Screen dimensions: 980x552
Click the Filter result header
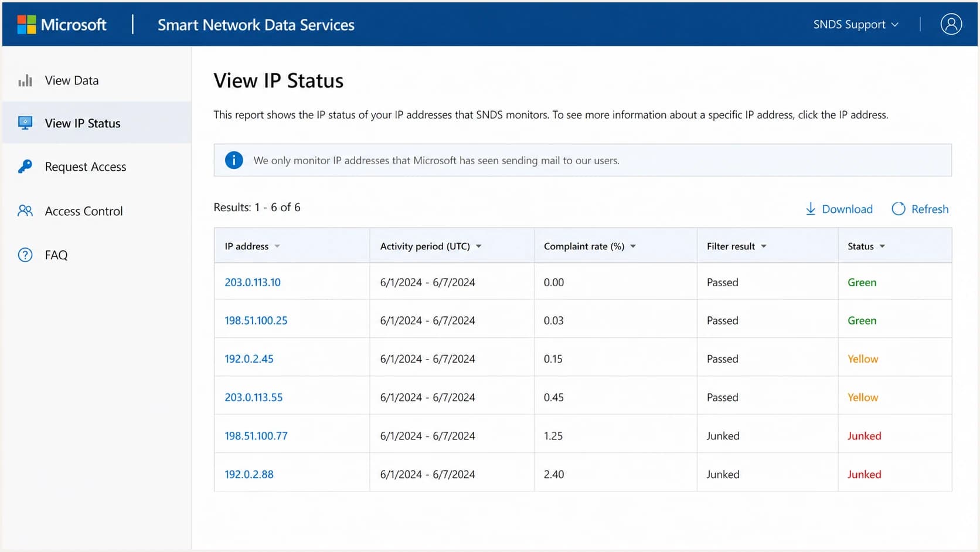767,246
